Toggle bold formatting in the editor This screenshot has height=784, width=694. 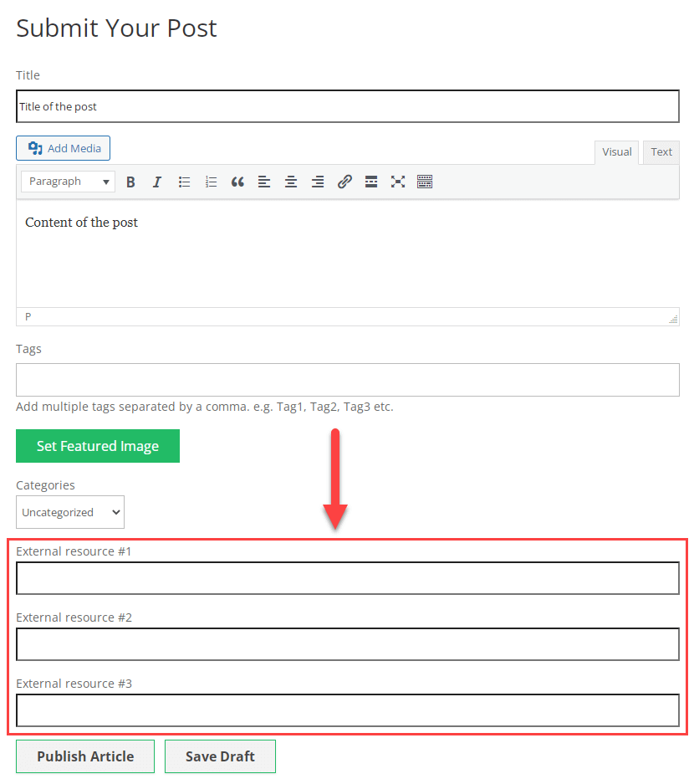tap(130, 182)
